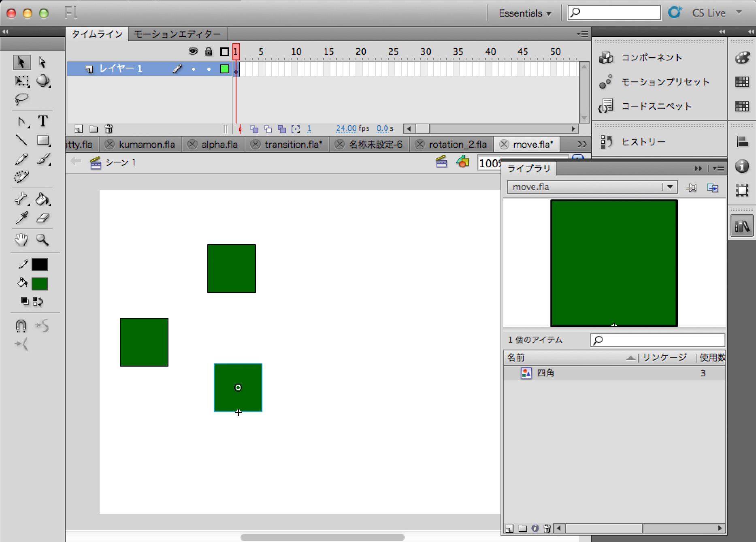The width and height of the screenshot is (756, 542).
Task: Toggle visibility dot for レイヤー 1
Action: (x=194, y=69)
